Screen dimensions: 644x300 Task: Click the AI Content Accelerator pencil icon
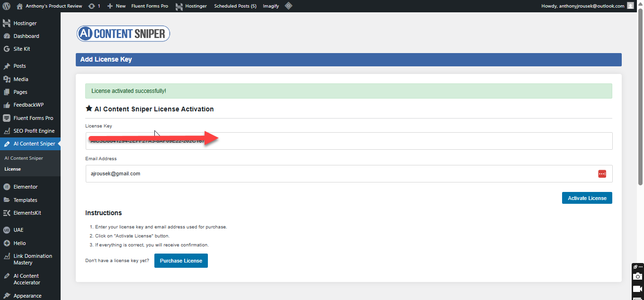point(7,276)
